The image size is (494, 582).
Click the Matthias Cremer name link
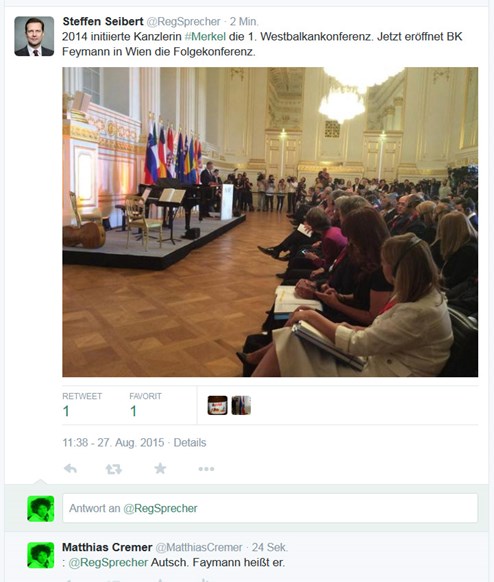point(107,547)
